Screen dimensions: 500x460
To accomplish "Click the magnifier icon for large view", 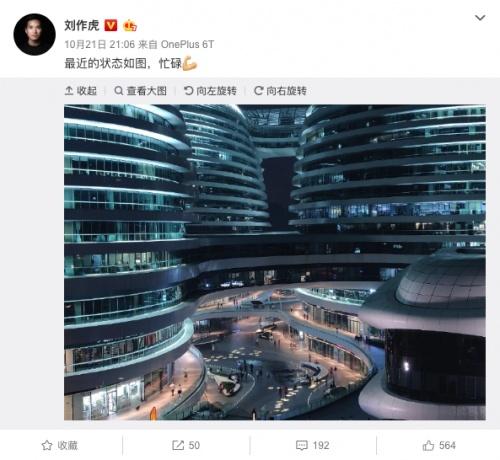I will click(x=118, y=90).
